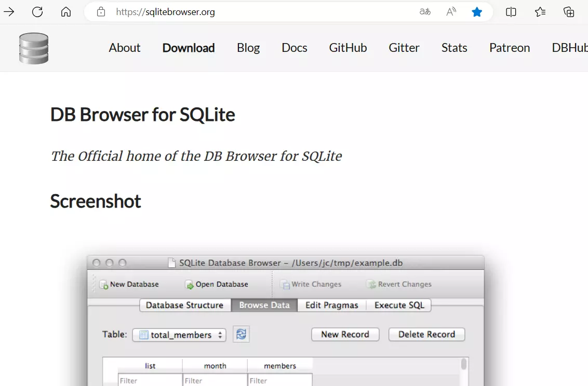The height and width of the screenshot is (386, 588).
Task: Open split screen icon
Action: [511, 12]
